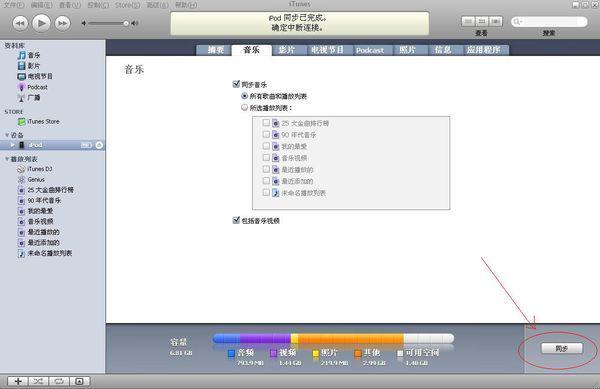Screen dimensions: 600x389
Task: Eject the iPod using the eject icon
Action: [99, 145]
